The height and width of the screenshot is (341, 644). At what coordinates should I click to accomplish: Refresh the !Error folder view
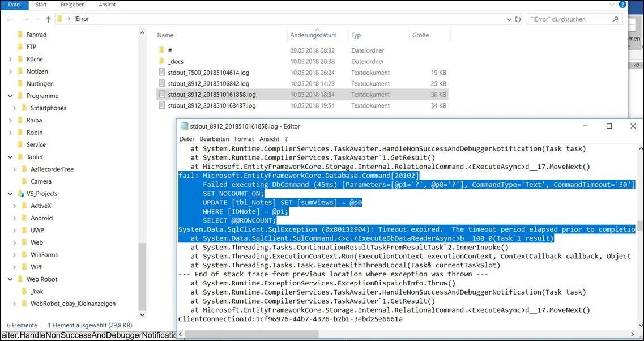click(x=518, y=19)
